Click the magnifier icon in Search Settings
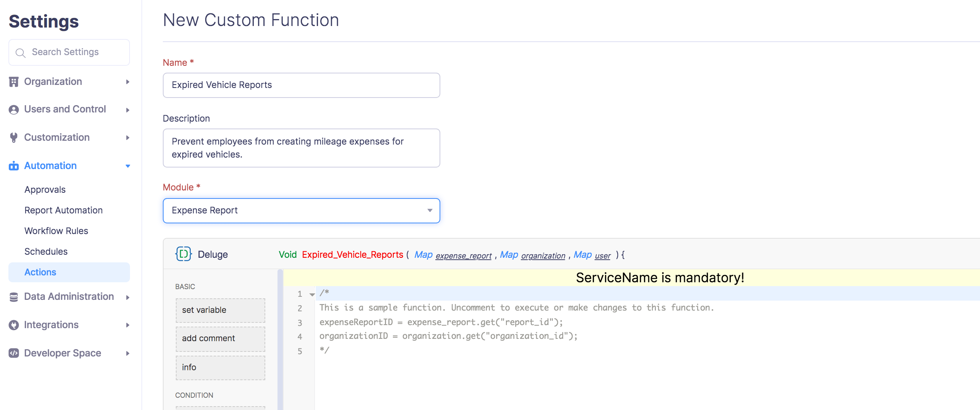 tap(21, 52)
